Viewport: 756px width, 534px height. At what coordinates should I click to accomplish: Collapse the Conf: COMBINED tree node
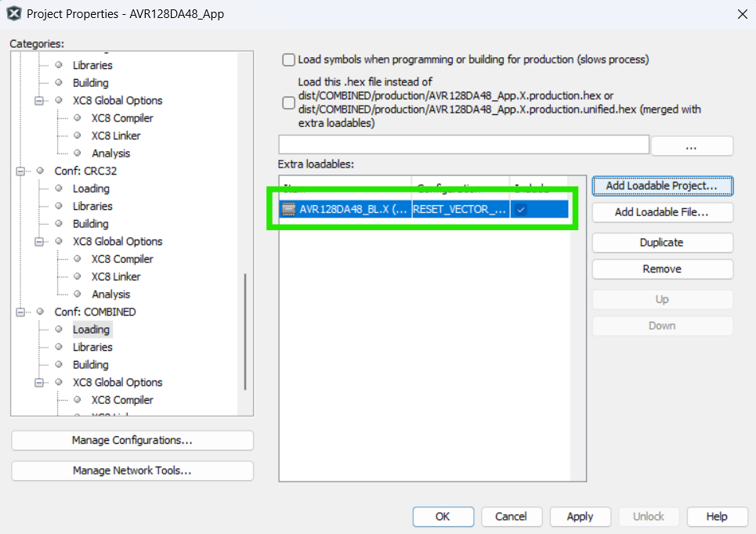pos(21,312)
